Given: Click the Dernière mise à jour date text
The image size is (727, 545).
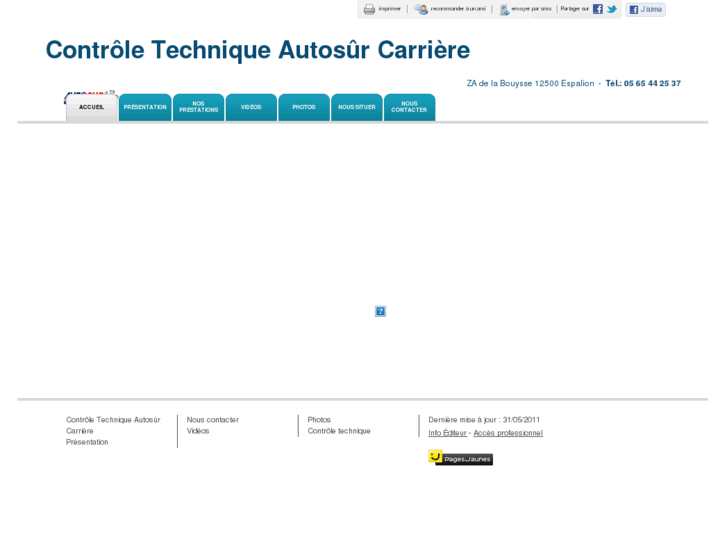Looking at the screenshot, I should [x=484, y=420].
